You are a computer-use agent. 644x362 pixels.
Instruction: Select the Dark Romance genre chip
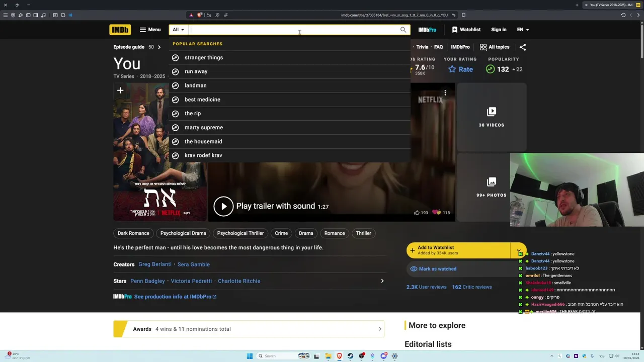pyautogui.click(x=133, y=233)
